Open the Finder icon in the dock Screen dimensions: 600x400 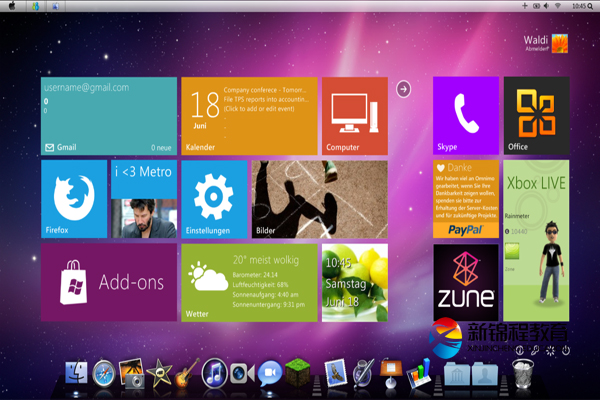(x=76, y=372)
